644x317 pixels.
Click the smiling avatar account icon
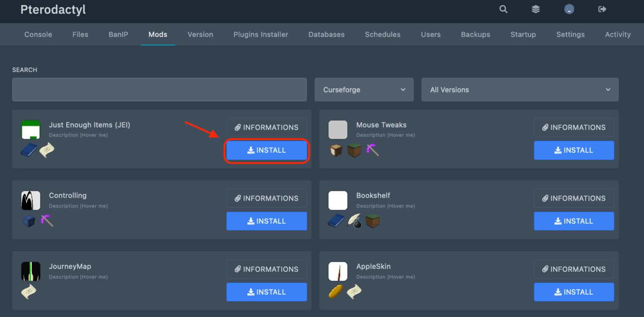(569, 9)
